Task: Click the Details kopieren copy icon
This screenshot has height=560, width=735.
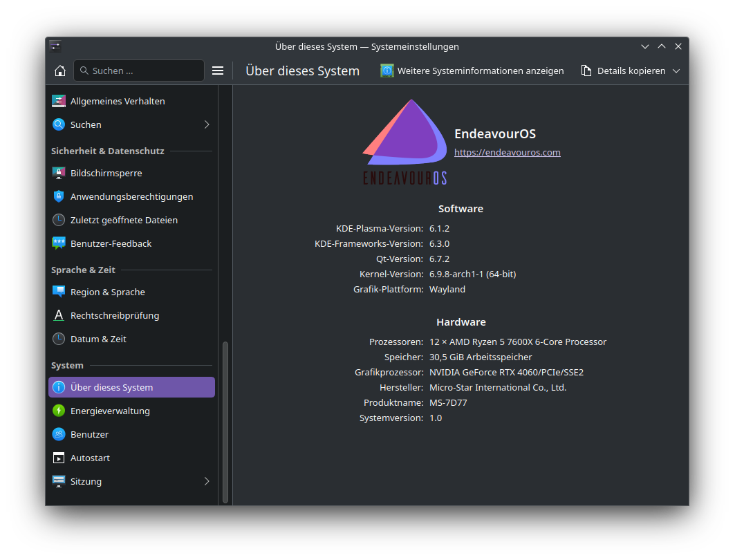Action: (x=586, y=71)
